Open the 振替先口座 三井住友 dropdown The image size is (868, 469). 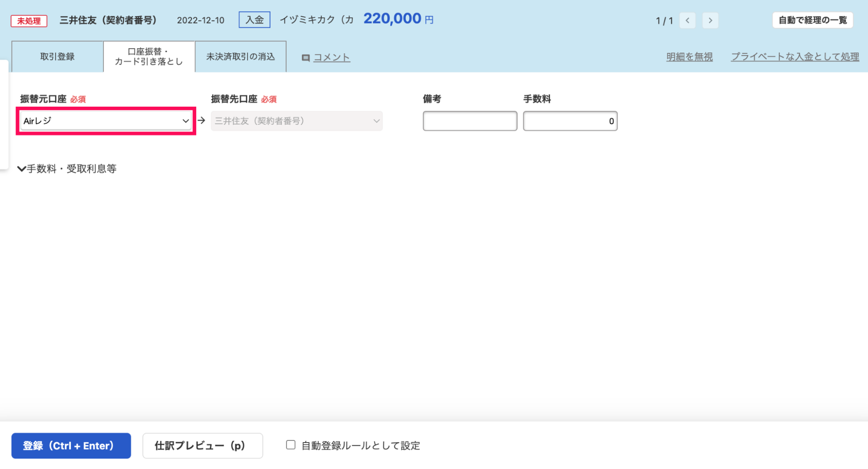click(297, 121)
